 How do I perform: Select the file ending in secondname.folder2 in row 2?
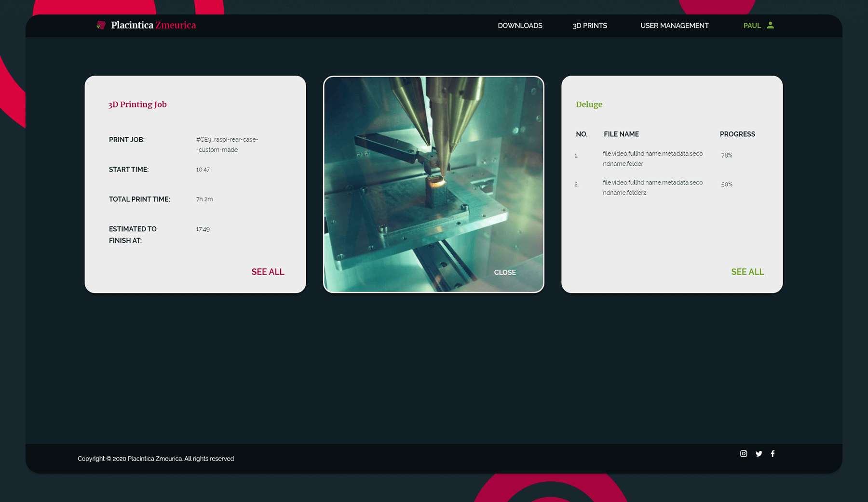[652, 187]
